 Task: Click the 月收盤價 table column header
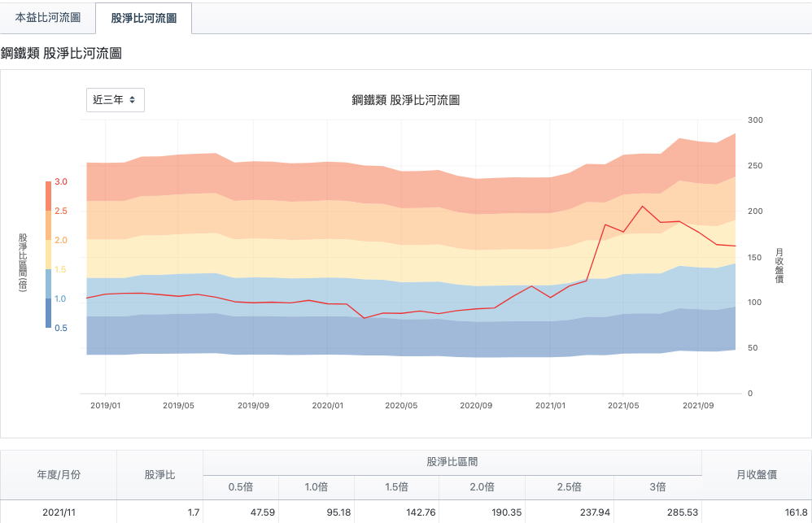coord(757,475)
